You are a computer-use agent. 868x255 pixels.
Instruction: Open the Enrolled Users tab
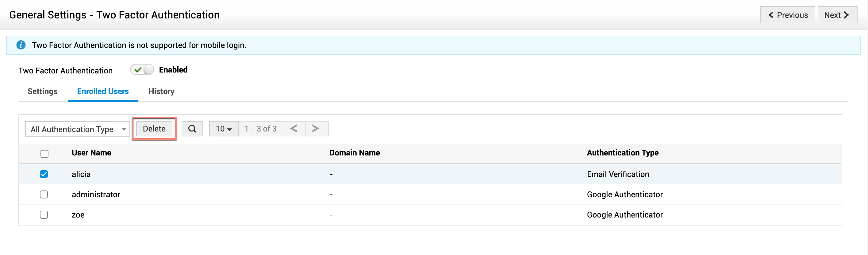tap(103, 92)
